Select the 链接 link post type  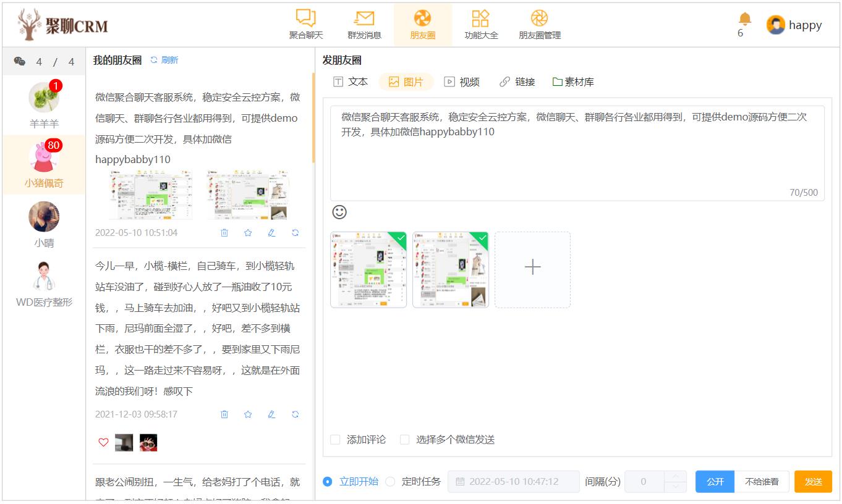517,82
